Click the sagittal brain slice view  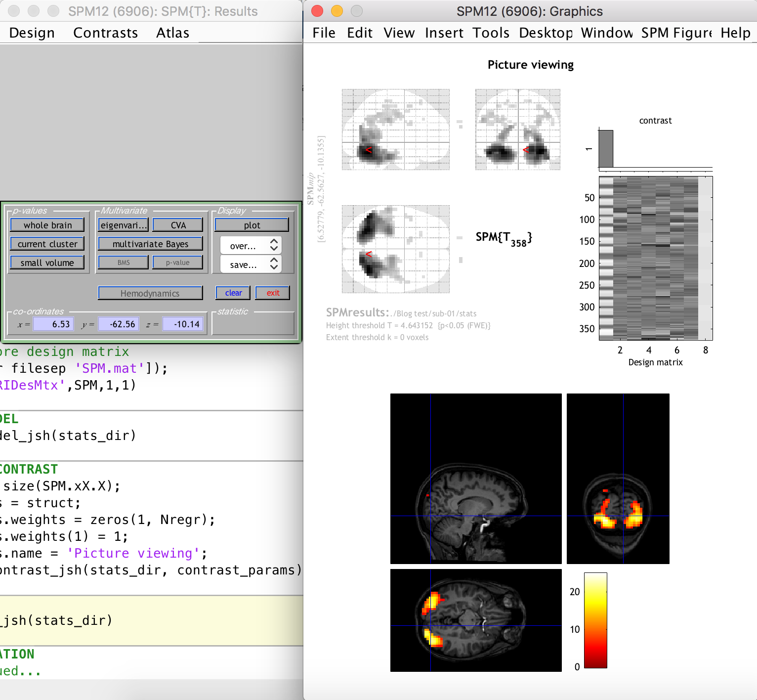pos(476,479)
